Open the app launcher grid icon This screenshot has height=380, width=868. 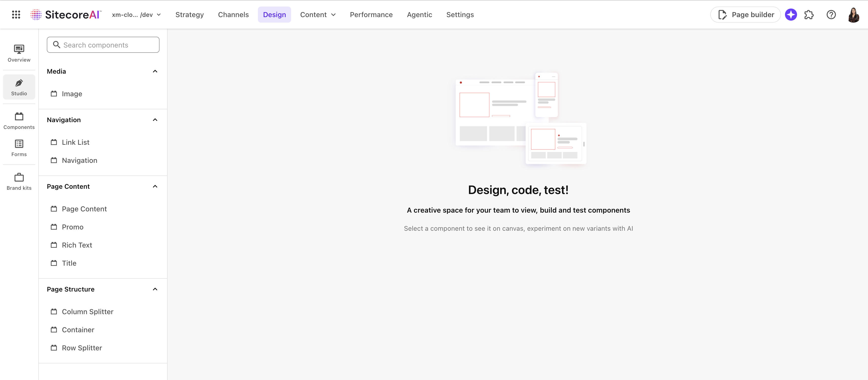coord(16,15)
